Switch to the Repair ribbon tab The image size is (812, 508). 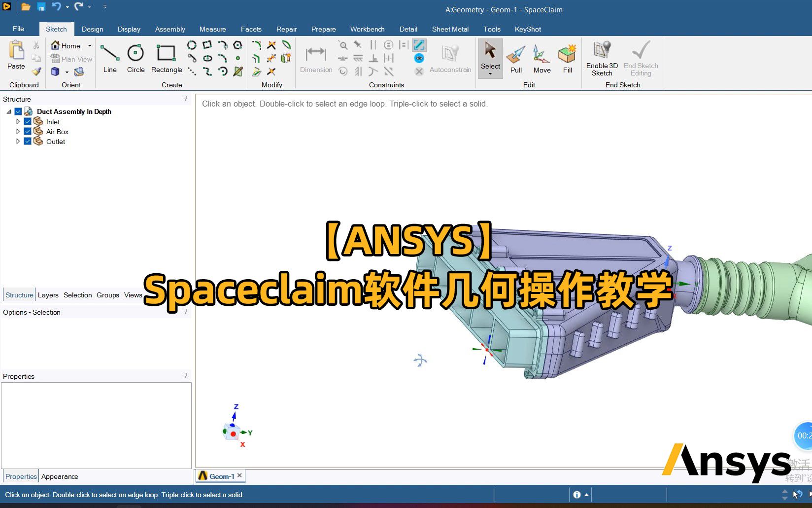286,29
